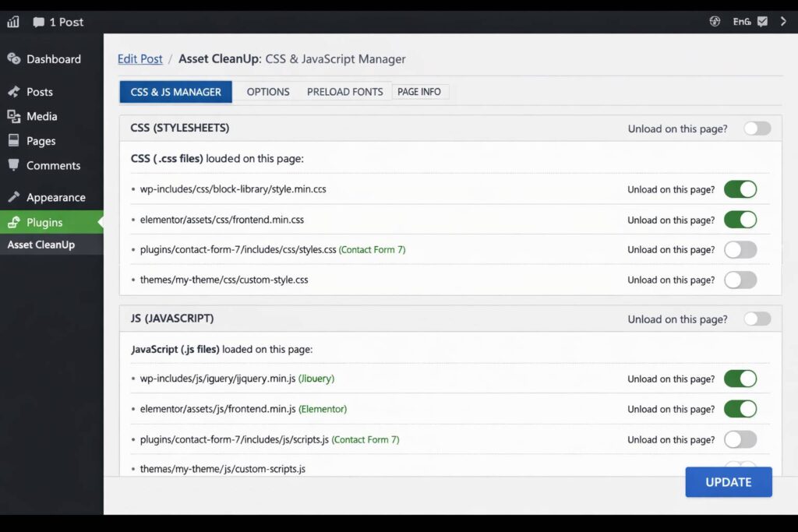798x532 pixels.
Task: Follow the Edit Post breadcrumb link
Action: pos(140,59)
